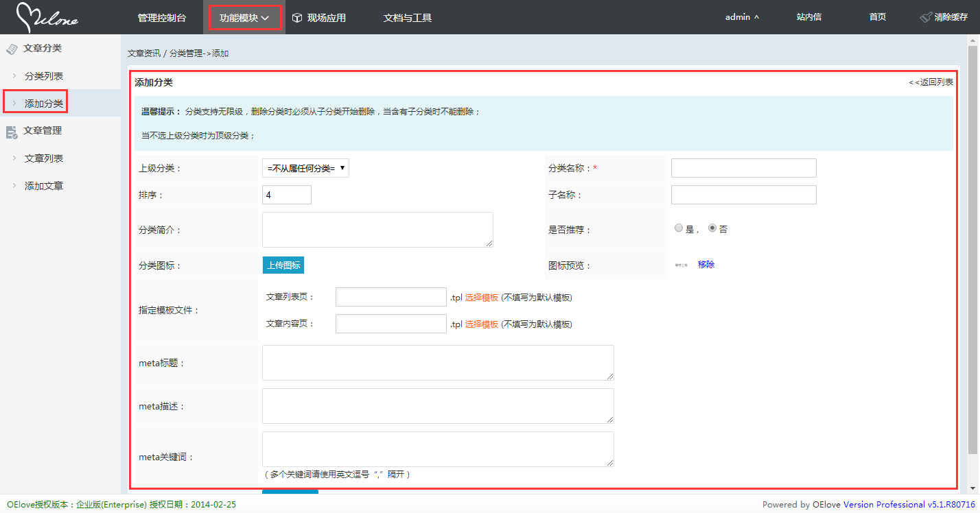The width and height of the screenshot is (980, 513).
Task: Click the meta标题 textarea
Action: click(438, 363)
